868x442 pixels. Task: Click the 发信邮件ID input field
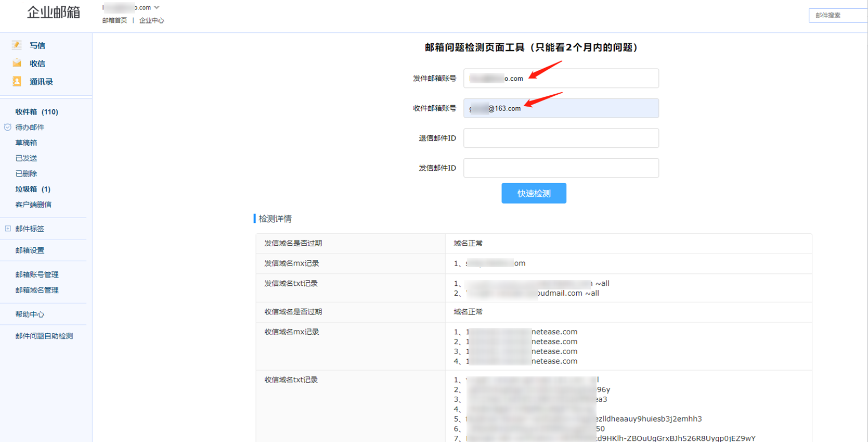click(x=561, y=168)
